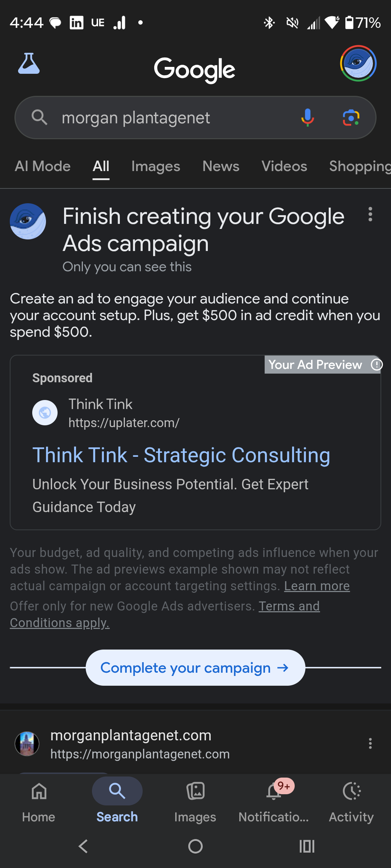Open Think Tink - Strategic Consulting ad headline
The image size is (391, 868).
[x=181, y=455]
